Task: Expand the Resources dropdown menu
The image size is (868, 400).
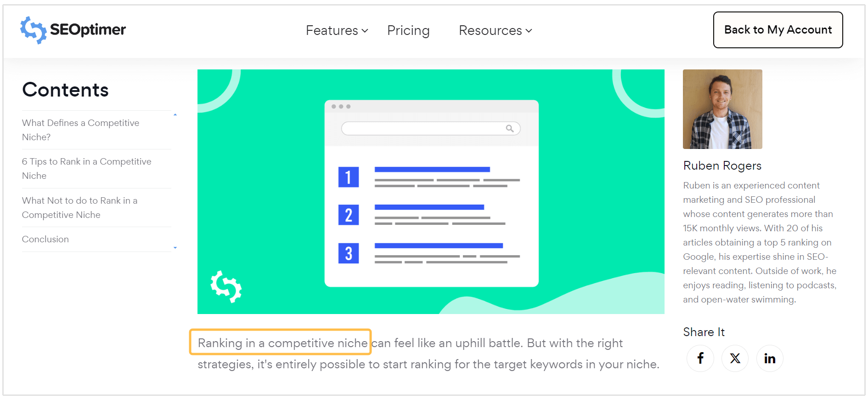Action: [495, 30]
